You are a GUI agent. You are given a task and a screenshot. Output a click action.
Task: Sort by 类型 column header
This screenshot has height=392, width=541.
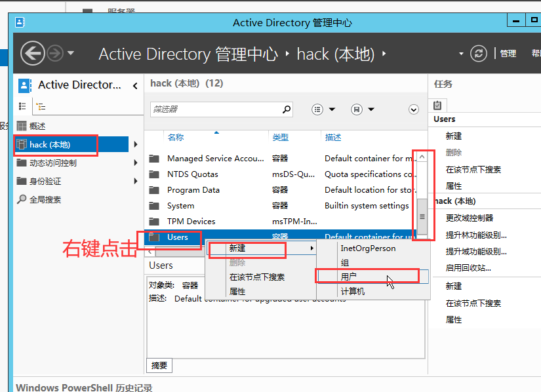pyautogui.click(x=280, y=137)
